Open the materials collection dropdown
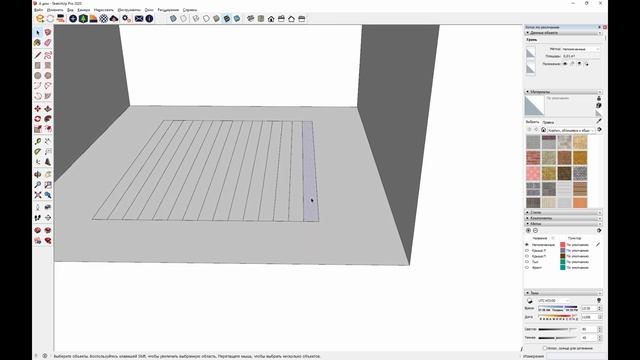This screenshot has height=360, width=640. click(571, 130)
